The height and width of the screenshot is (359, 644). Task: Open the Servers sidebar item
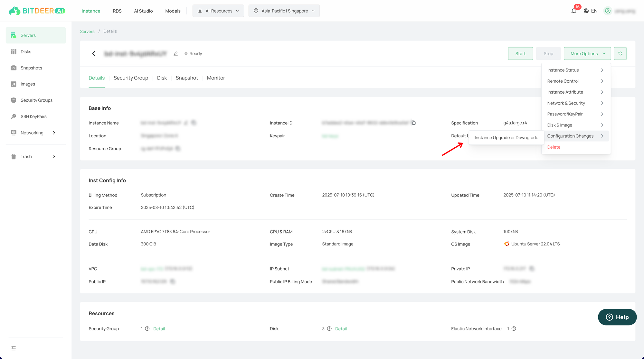click(x=36, y=35)
